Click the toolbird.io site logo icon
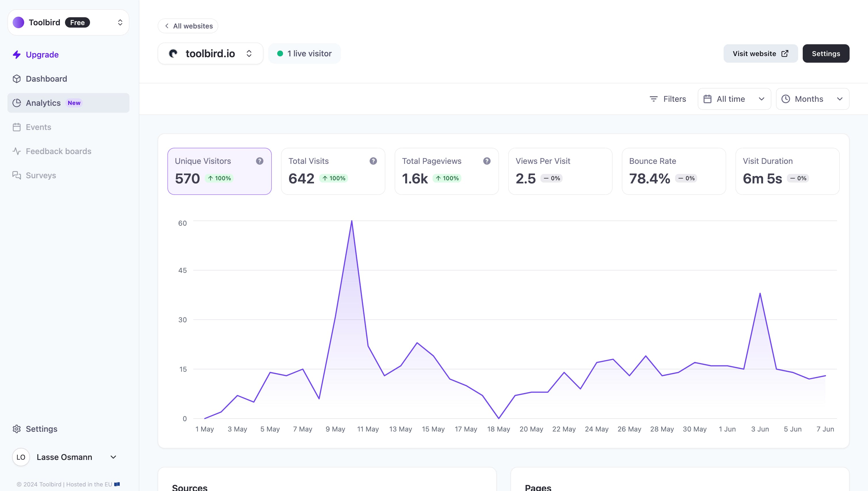This screenshot has width=868, height=491. [173, 54]
